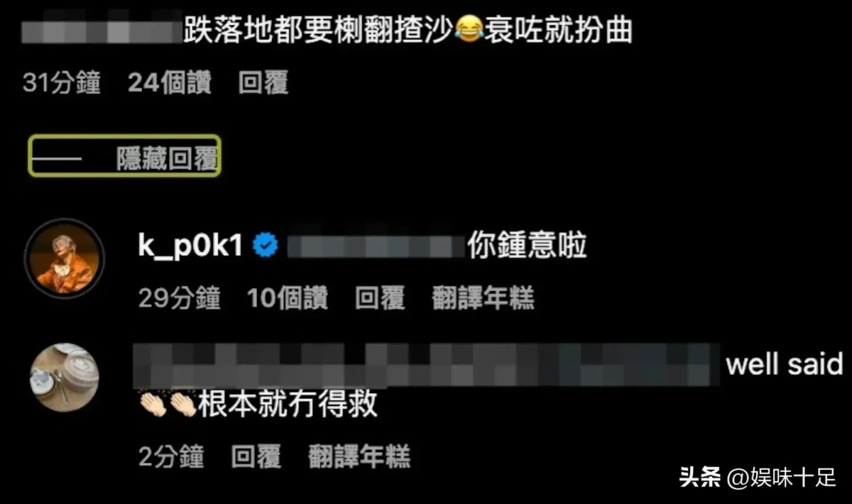Translate the 根本就冇得救 comment
The height and width of the screenshot is (504, 852).
(x=359, y=456)
